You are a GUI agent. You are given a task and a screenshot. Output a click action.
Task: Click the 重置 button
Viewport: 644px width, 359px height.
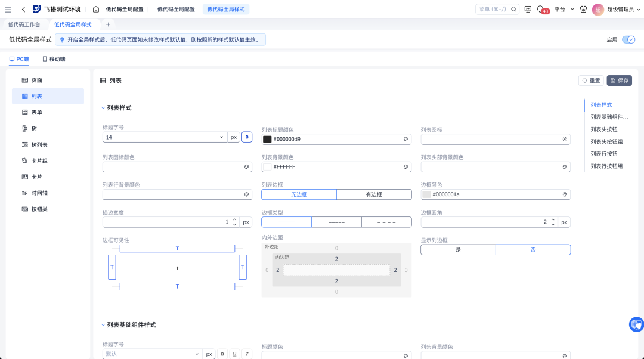click(591, 81)
